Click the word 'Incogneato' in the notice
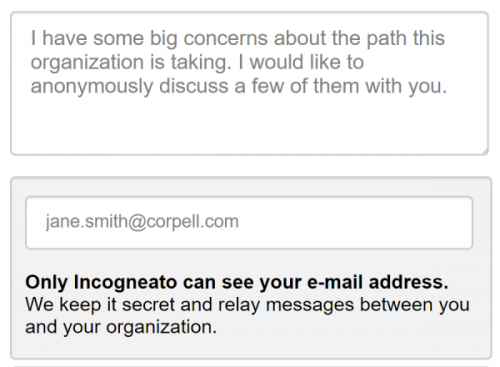 pyautogui.click(x=125, y=282)
